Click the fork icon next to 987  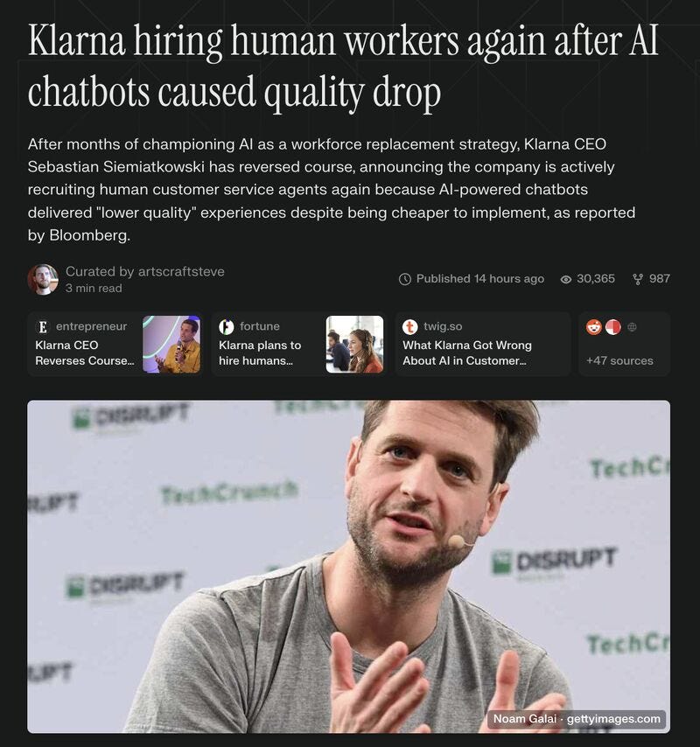638,279
